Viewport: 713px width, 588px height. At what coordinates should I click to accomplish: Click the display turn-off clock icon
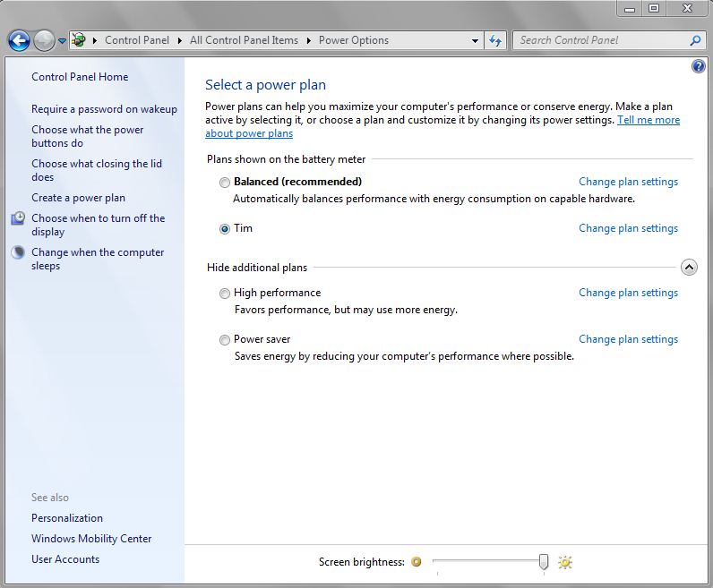point(18,218)
